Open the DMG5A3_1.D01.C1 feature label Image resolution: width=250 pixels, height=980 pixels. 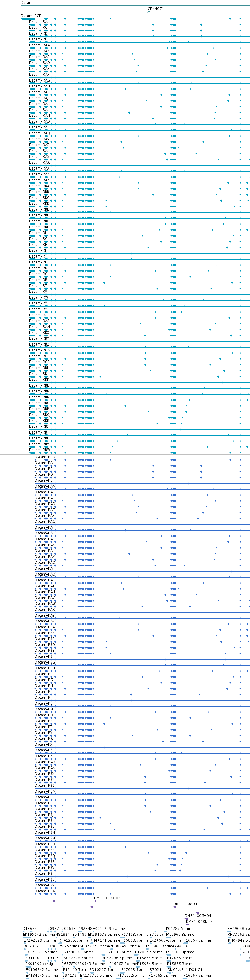coord(185,970)
